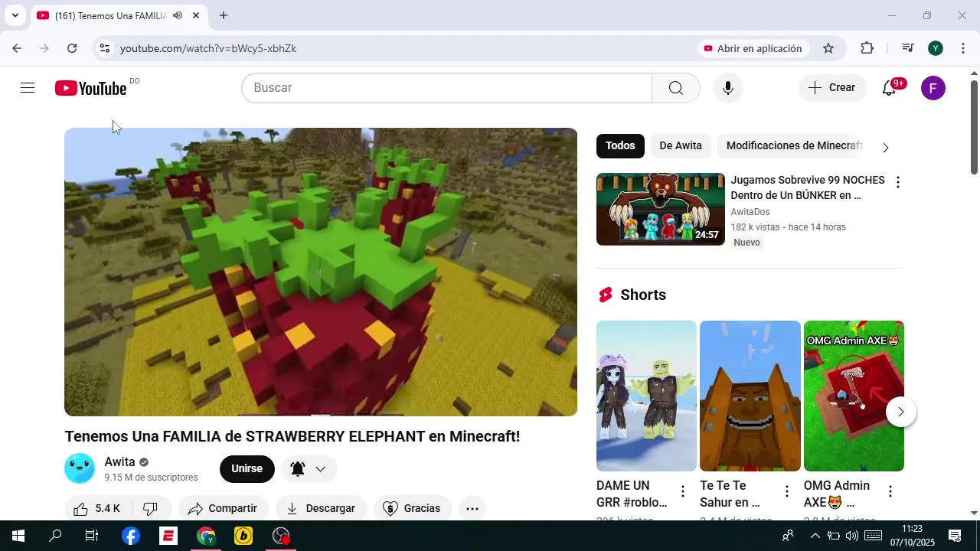The image size is (980, 551).
Task: Click the Compartir button
Action: (x=223, y=508)
